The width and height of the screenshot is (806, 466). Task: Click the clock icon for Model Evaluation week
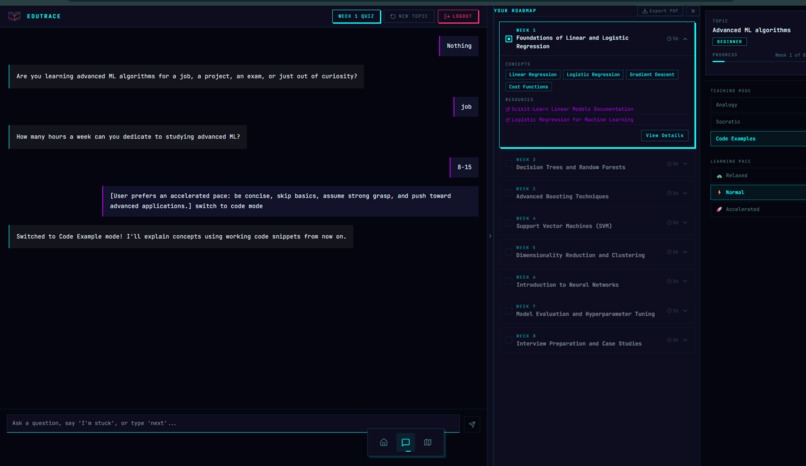point(669,311)
